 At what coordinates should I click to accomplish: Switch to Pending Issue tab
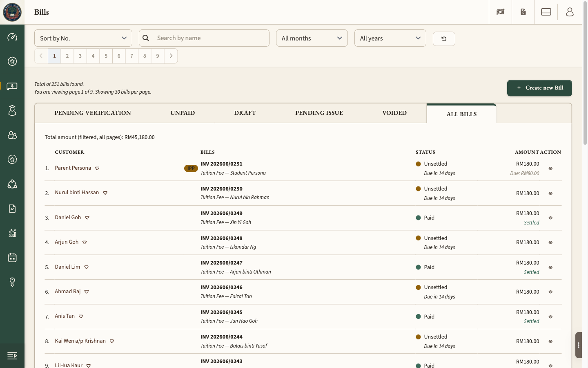[319, 113]
